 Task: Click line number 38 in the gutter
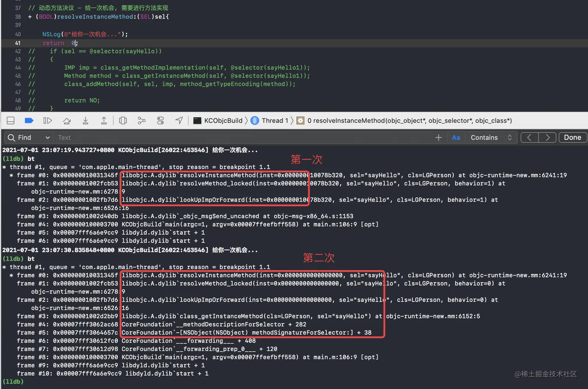[18, 17]
